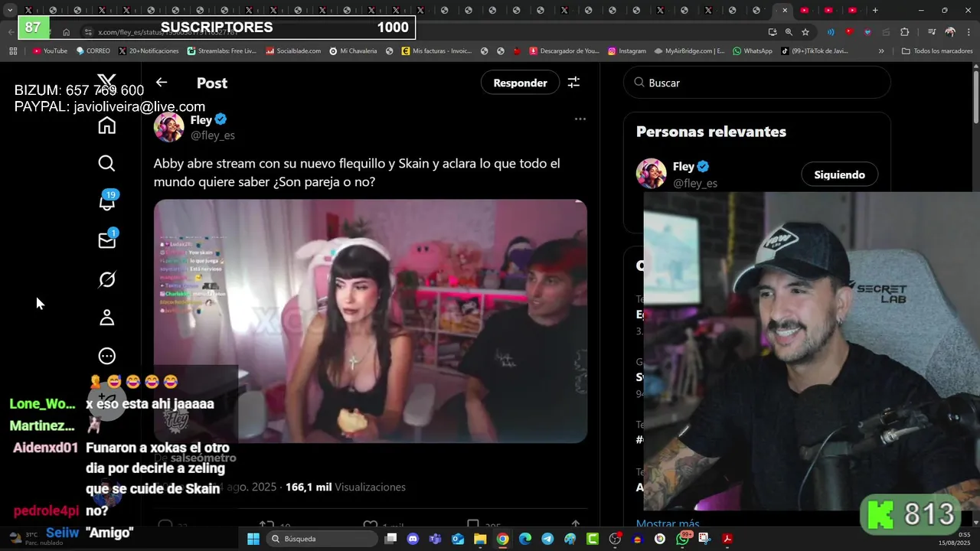Image resolution: width=980 pixels, height=551 pixels.
Task: Open @fley_es handle in Personas relevantes
Action: 694,183
